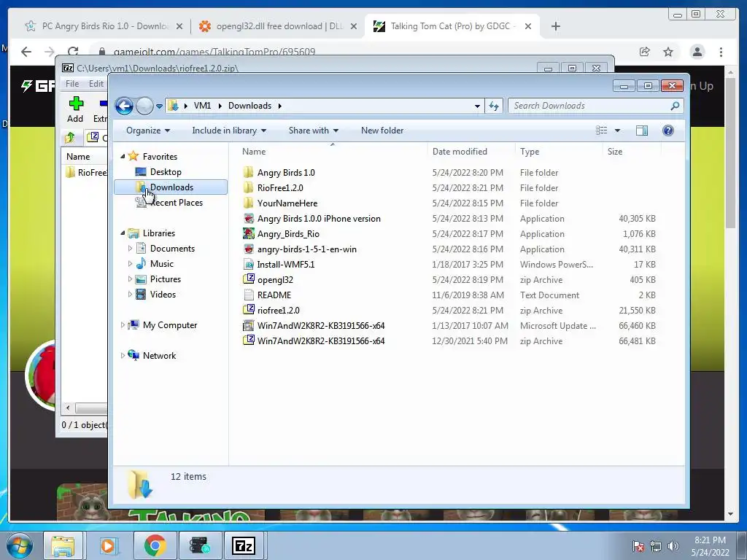Image resolution: width=747 pixels, height=560 pixels.
Task: Open the 7-Zip Edit menu
Action: click(96, 84)
